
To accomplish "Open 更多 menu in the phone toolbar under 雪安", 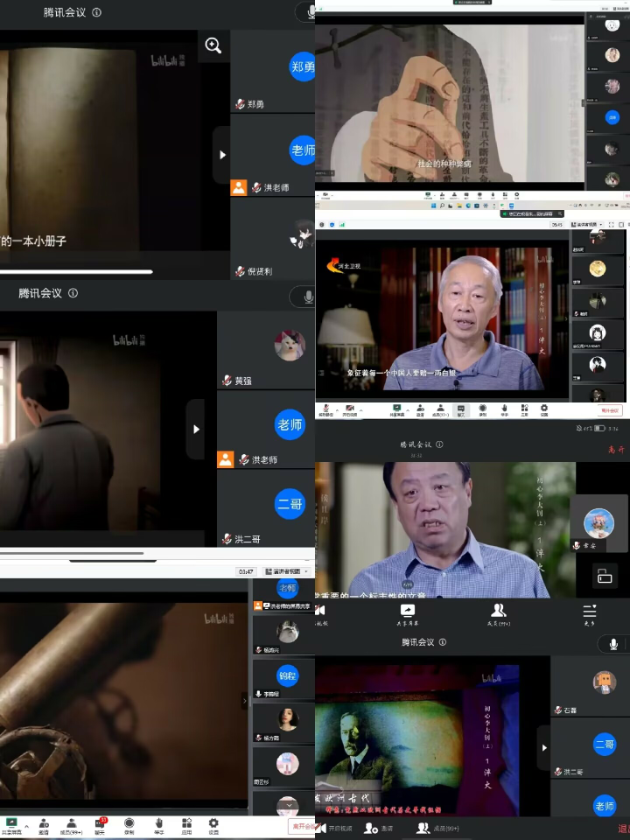I will [590, 614].
